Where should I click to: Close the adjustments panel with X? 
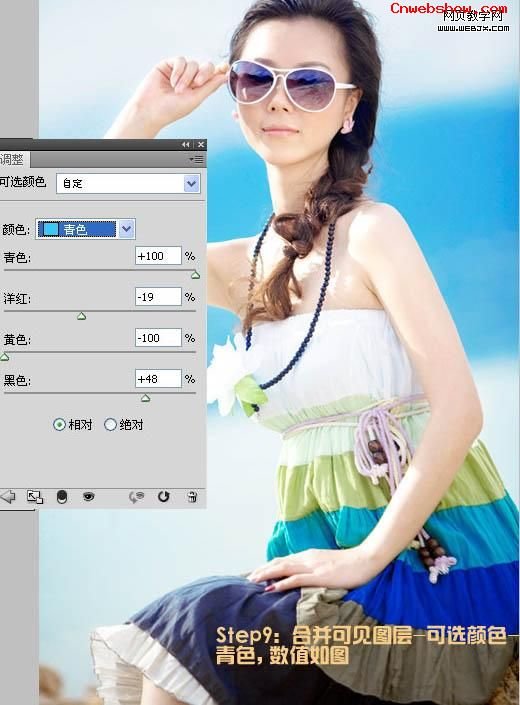click(x=201, y=144)
